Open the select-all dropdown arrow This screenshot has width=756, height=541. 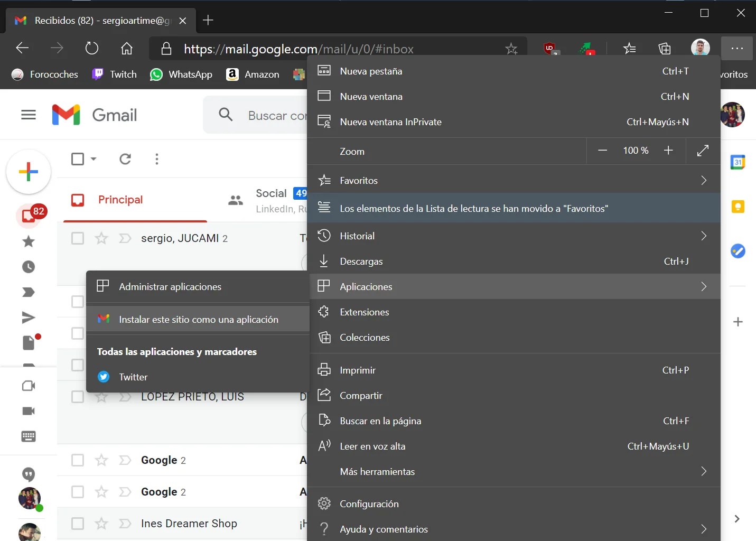(94, 159)
